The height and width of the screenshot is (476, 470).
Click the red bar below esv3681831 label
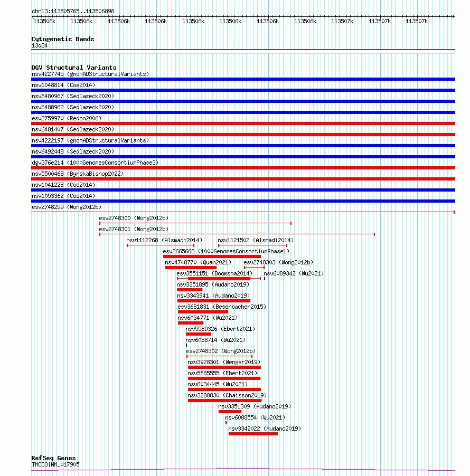[x=203, y=312]
